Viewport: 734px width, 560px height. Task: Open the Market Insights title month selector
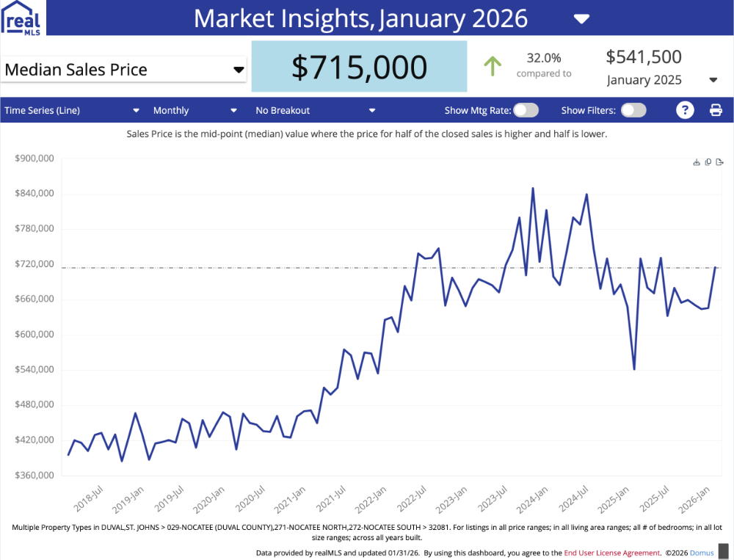click(581, 19)
